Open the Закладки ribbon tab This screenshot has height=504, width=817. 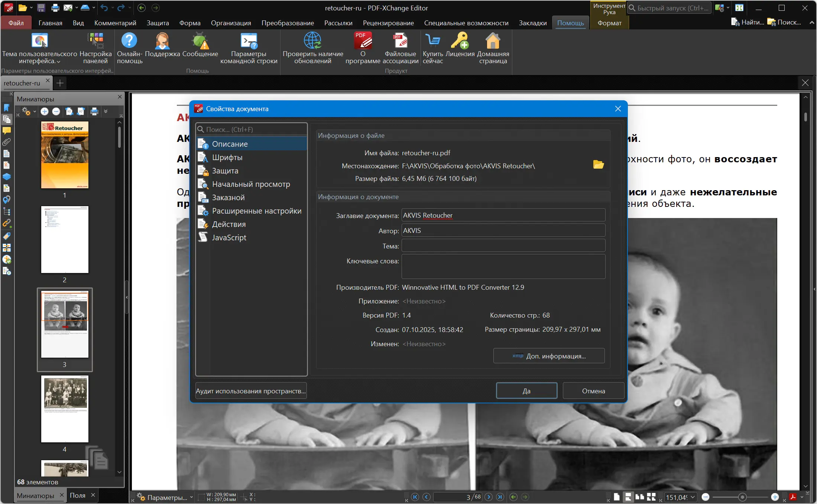click(x=532, y=23)
